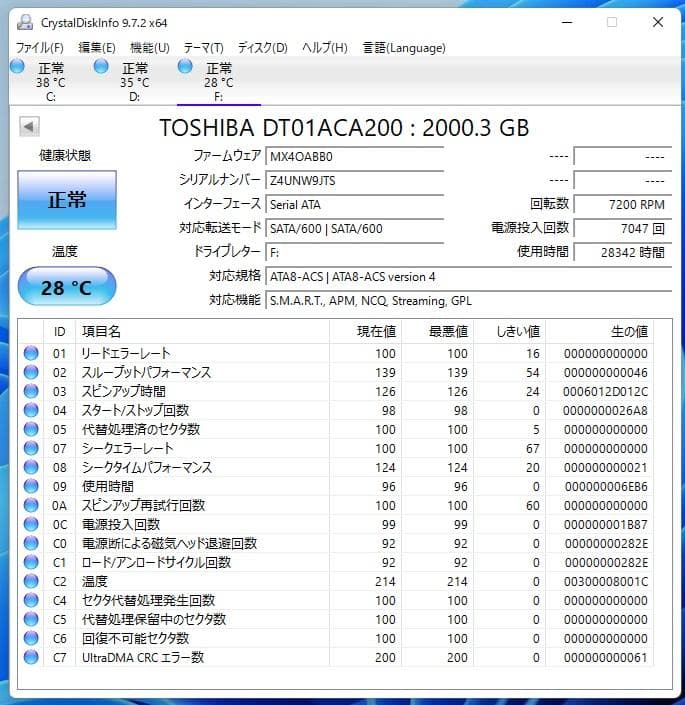
Task: Click status icon for C0 磁気ヘッド退避回数
Action: pyautogui.click(x=31, y=543)
